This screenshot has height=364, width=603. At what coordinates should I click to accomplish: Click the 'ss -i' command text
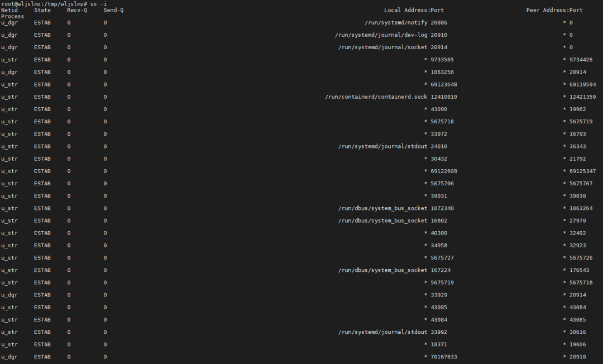click(98, 4)
